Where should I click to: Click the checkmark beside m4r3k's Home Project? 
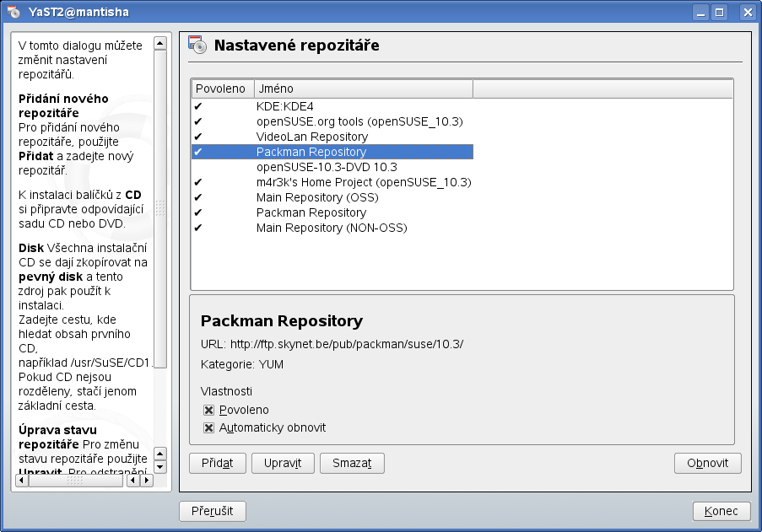tap(197, 182)
